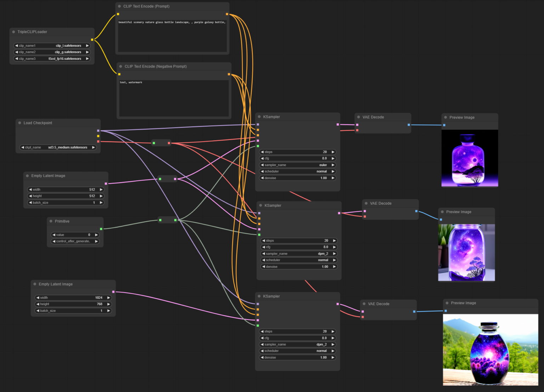Decrease batch_size with its left arrow
This screenshot has width=544, height=392.
click(30, 202)
